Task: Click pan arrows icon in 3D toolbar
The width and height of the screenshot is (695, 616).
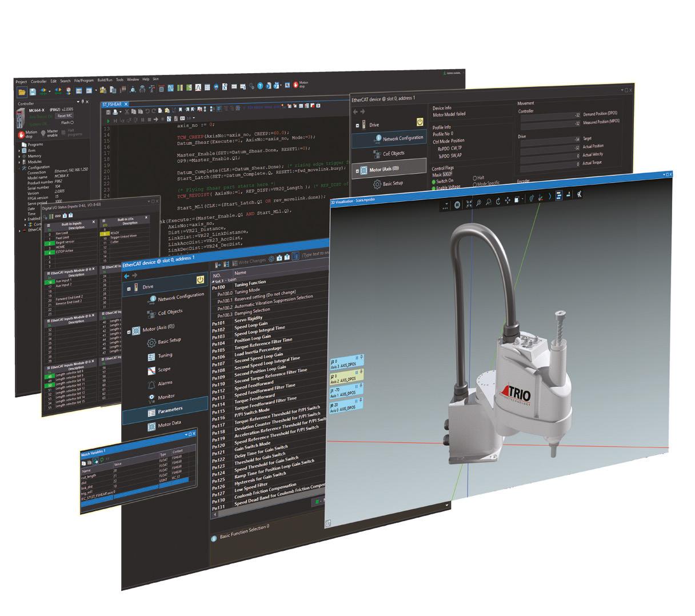Action: click(508, 201)
